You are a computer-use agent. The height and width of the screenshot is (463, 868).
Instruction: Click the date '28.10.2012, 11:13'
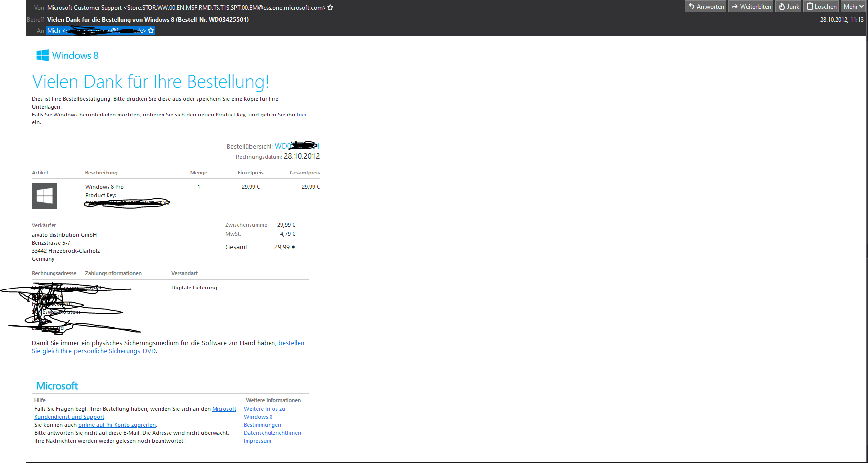(842, 20)
